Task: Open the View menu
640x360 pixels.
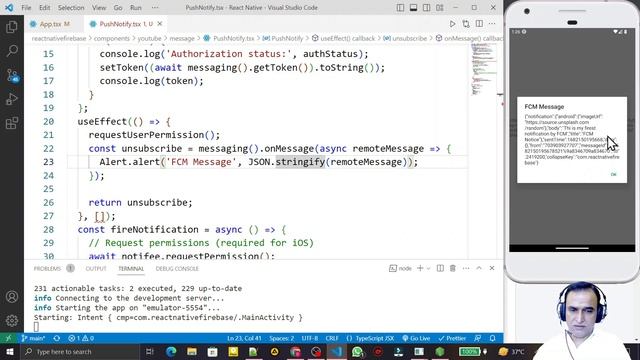Action: [99, 8]
